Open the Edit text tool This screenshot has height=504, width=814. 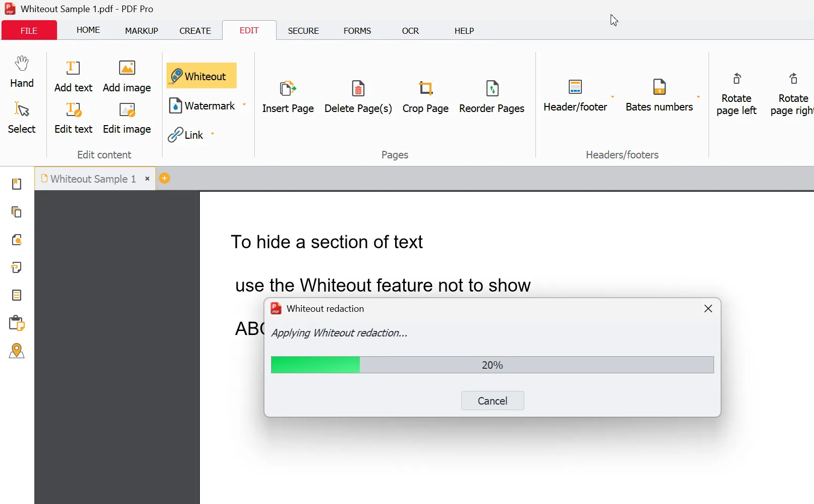(73, 118)
